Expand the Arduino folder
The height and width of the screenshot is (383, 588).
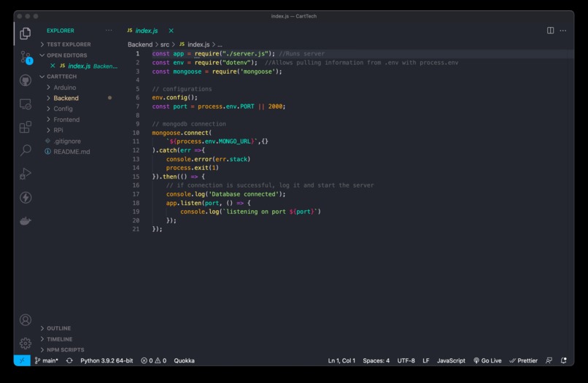[64, 88]
